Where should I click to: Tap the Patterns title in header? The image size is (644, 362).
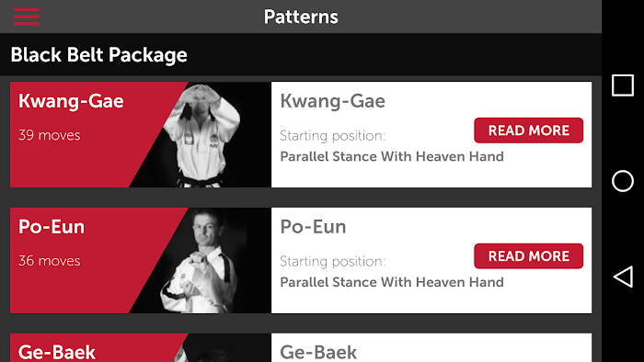click(x=301, y=17)
